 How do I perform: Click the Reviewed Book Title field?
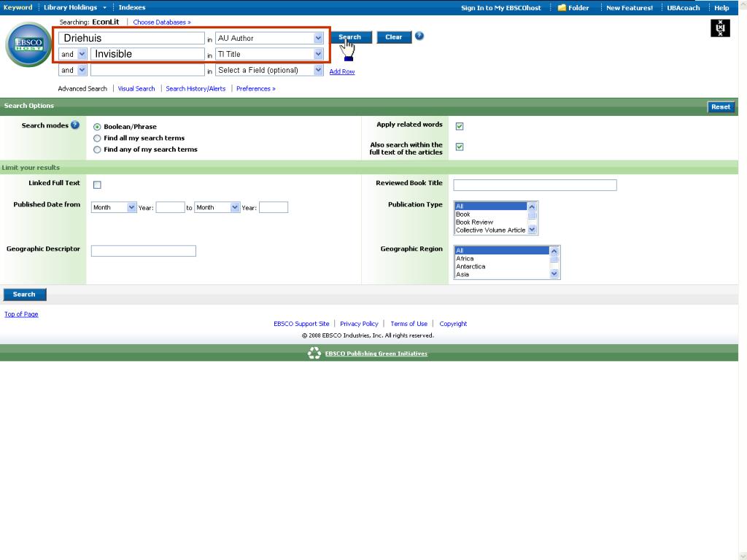[535, 184]
